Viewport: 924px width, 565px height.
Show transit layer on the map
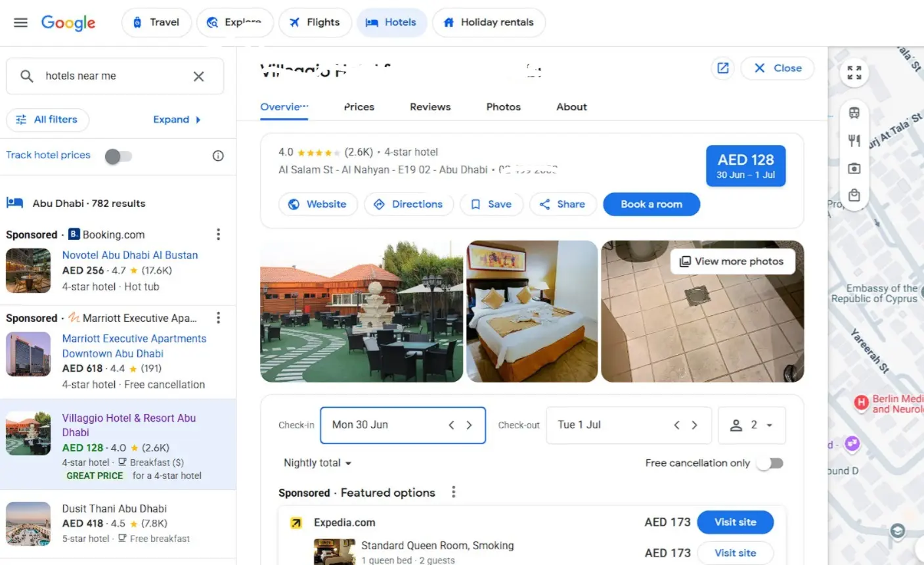pos(854,113)
